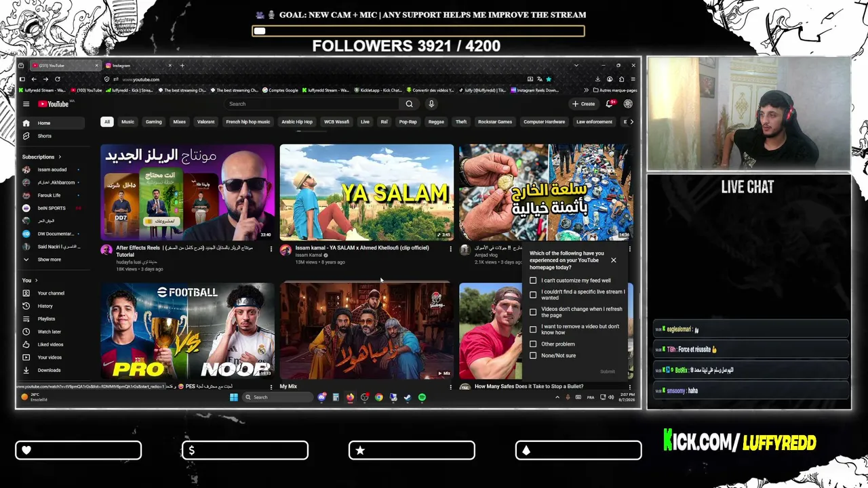The height and width of the screenshot is (488, 868).
Task: Reload the page with the browser refresh icon
Action: (58, 79)
